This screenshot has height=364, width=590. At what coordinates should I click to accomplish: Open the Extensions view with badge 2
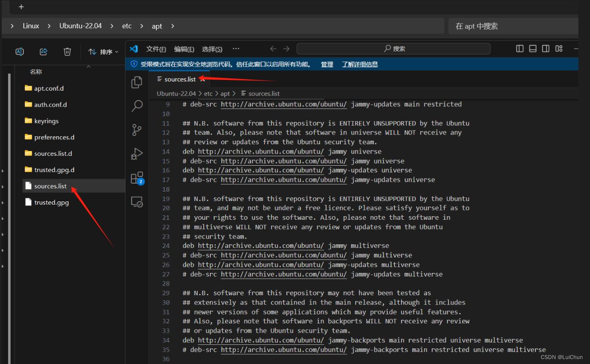[x=137, y=178]
